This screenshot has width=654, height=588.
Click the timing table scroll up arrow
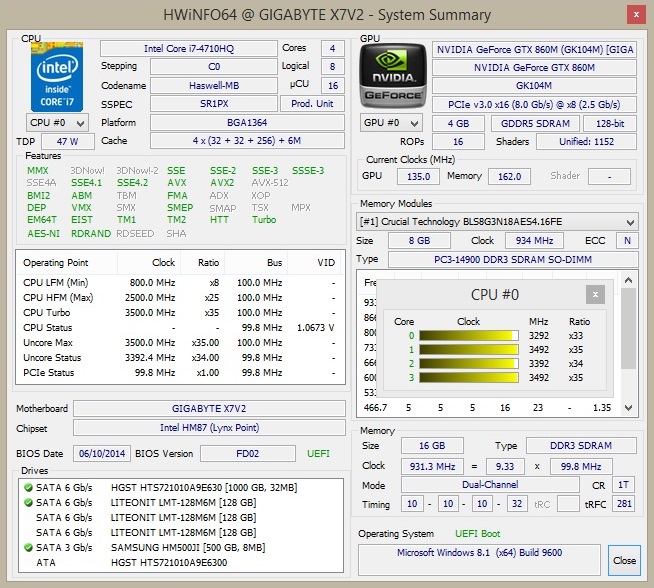point(629,280)
